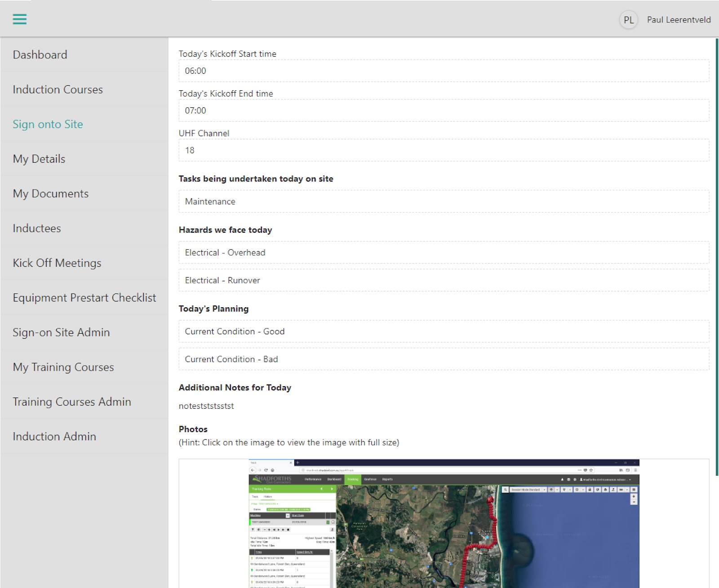Click the Additional Notes for Today heading
The width and height of the screenshot is (719, 588).
click(235, 388)
